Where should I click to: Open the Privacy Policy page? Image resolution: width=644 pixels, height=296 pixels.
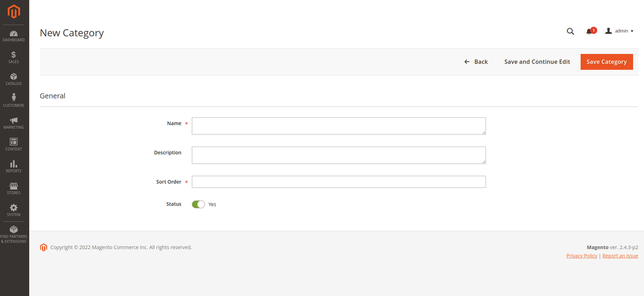click(x=581, y=255)
